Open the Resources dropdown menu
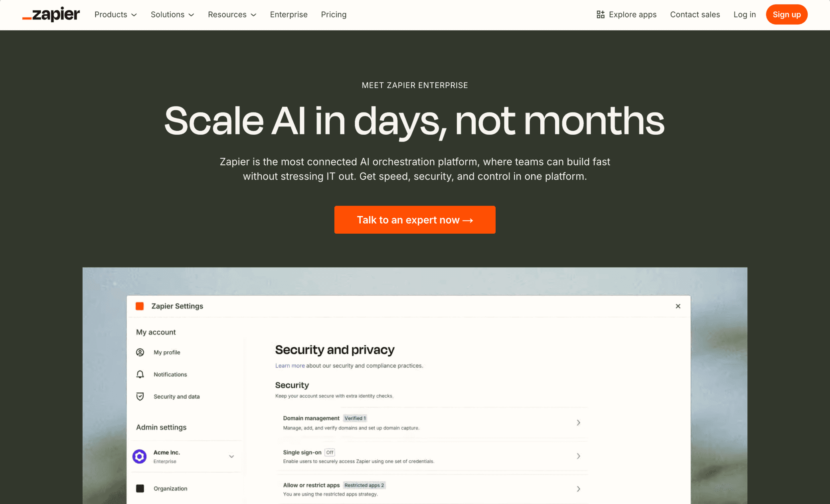The height and width of the screenshot is (504, 830). pos(231,14)
